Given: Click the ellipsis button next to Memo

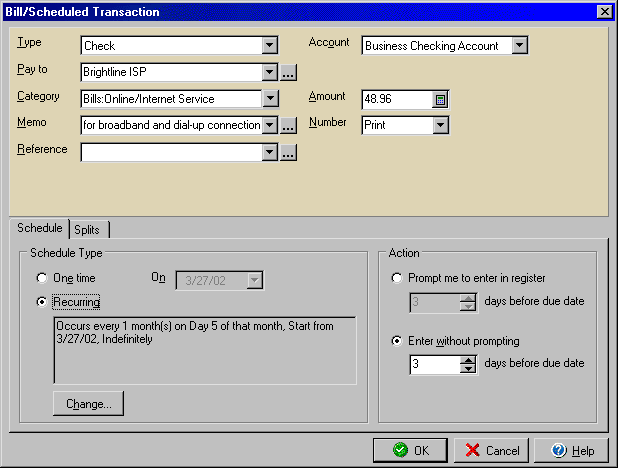Looking at the screenshot, I should pos(289,126).
